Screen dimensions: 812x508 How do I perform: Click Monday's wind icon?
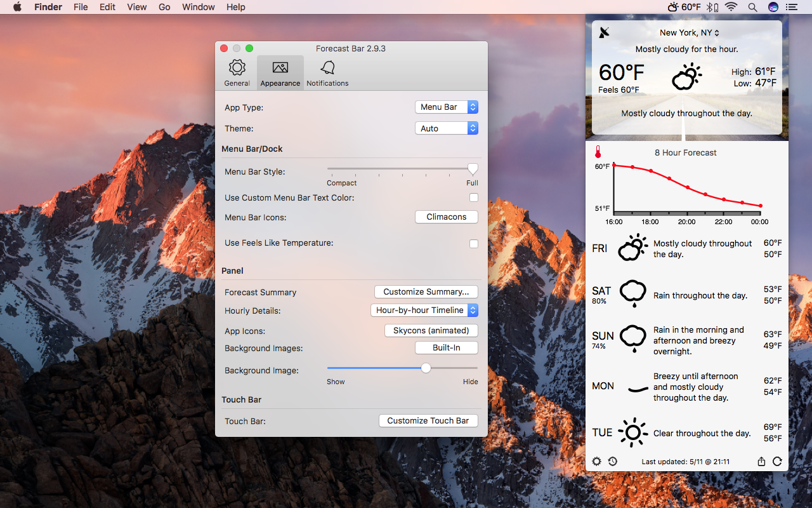(638, 388)
